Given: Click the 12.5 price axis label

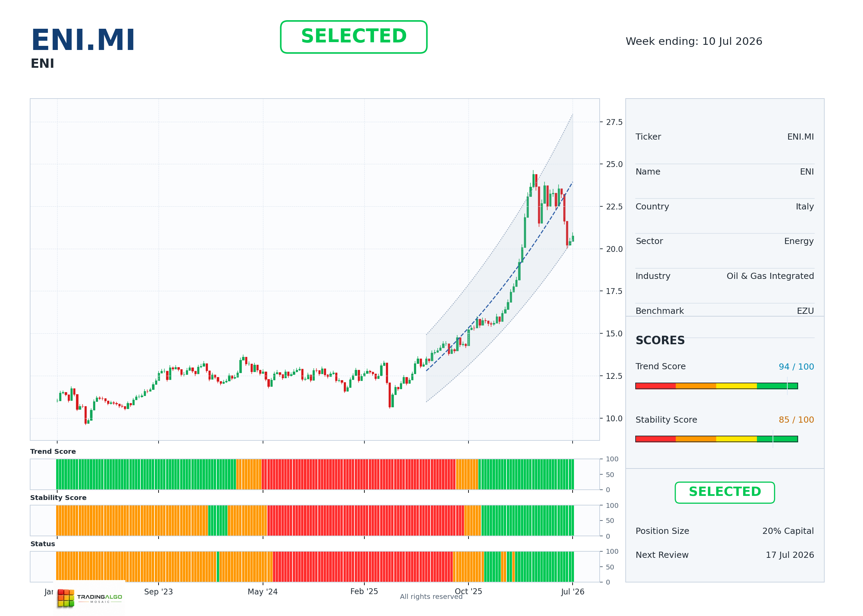Looking at the screenshot, I should point(614,376).
